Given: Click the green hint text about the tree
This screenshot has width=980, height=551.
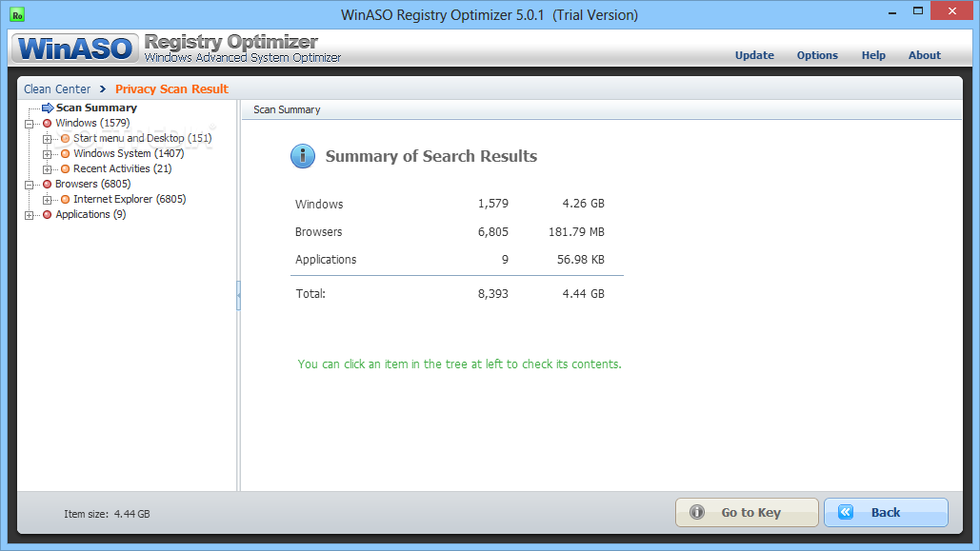Looking at the screenshot, I should pyautogui.click(x=459, y=364).
